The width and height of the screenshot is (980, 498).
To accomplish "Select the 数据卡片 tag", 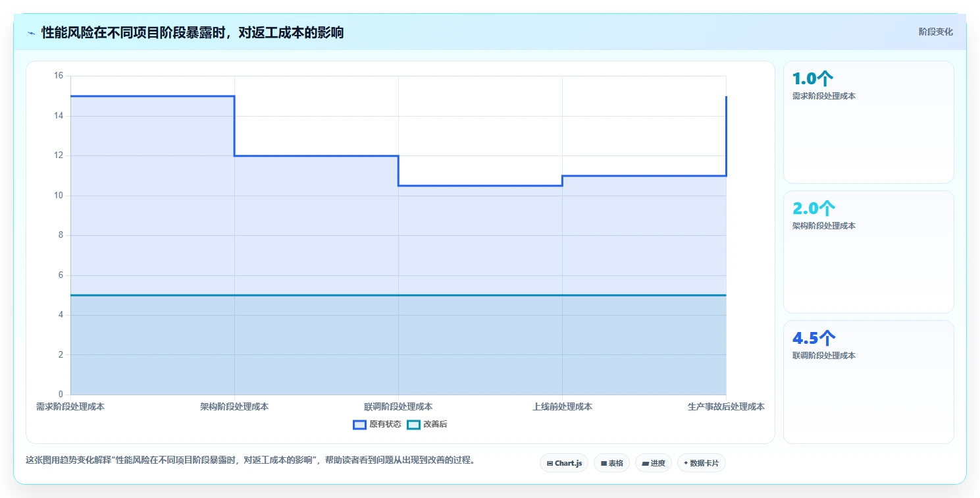I will point(701,463).
